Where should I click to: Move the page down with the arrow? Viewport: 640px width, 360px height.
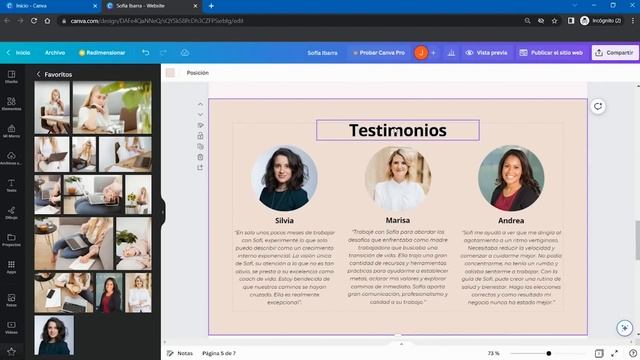(x=200, y=115)
